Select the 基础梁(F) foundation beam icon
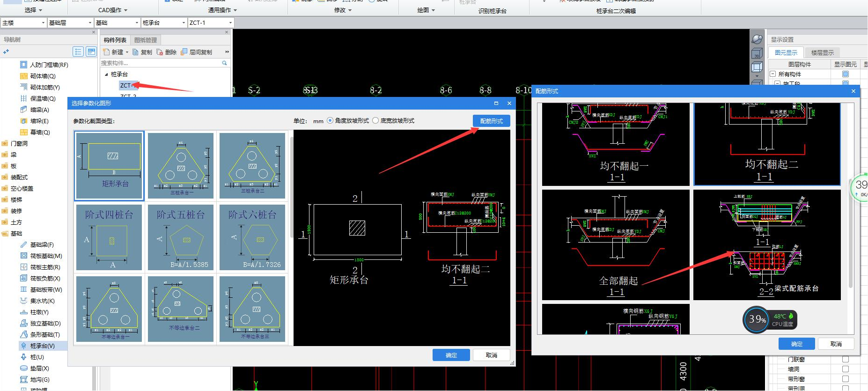 pos(24,244)
